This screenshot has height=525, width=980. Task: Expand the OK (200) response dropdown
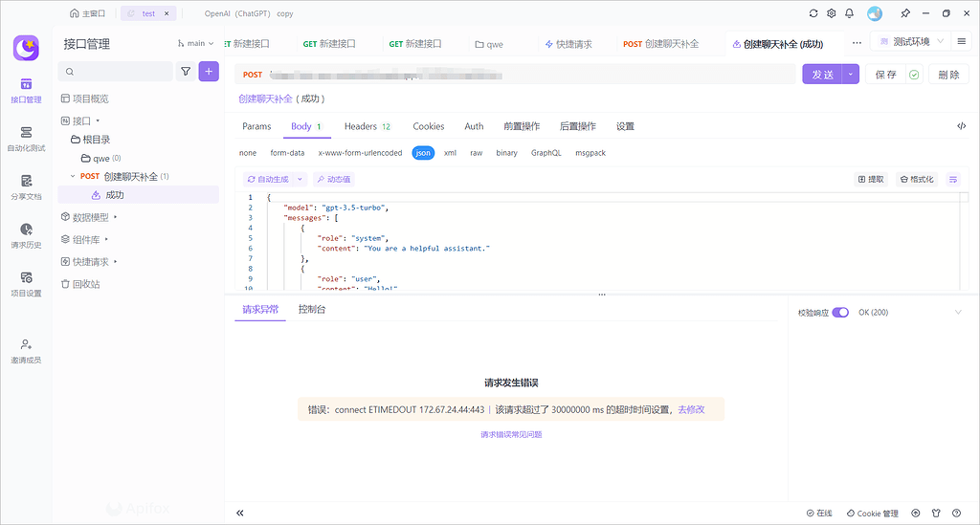tap(958, 312)
